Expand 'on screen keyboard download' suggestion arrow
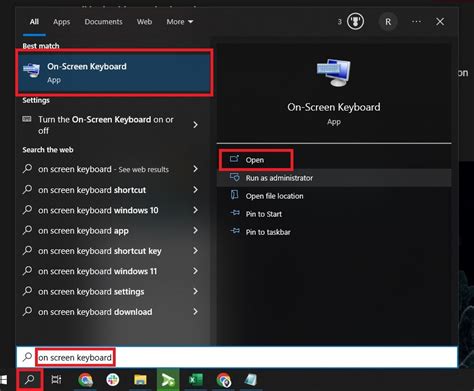Viewport: 474px width, 391px height. 196,312
